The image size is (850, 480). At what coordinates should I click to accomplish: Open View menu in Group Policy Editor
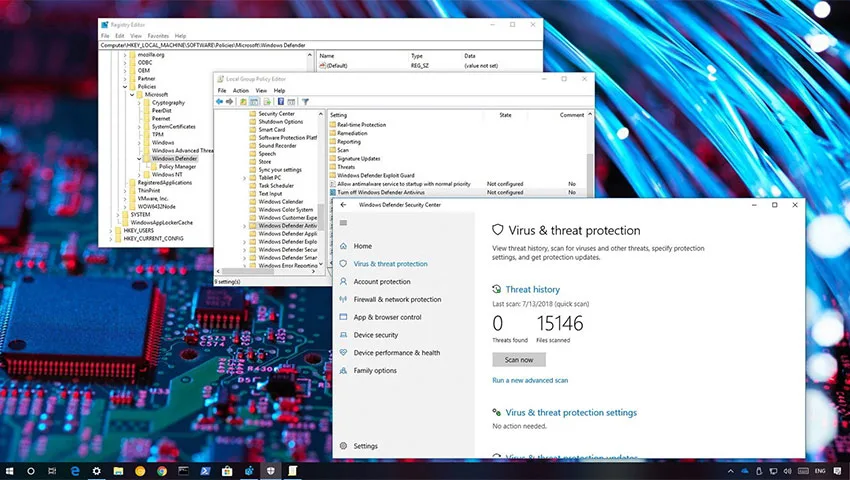point(261,91)
